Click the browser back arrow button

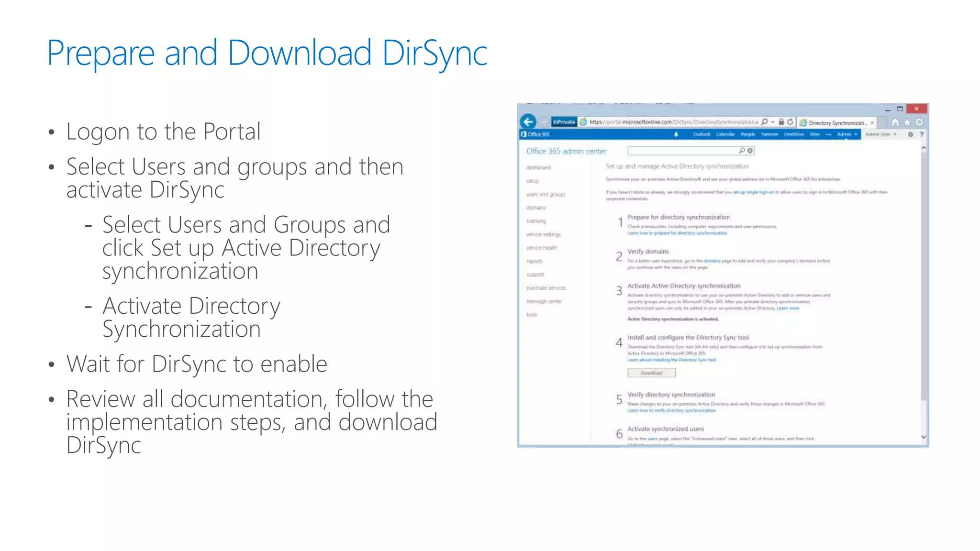tap(528, 121)
